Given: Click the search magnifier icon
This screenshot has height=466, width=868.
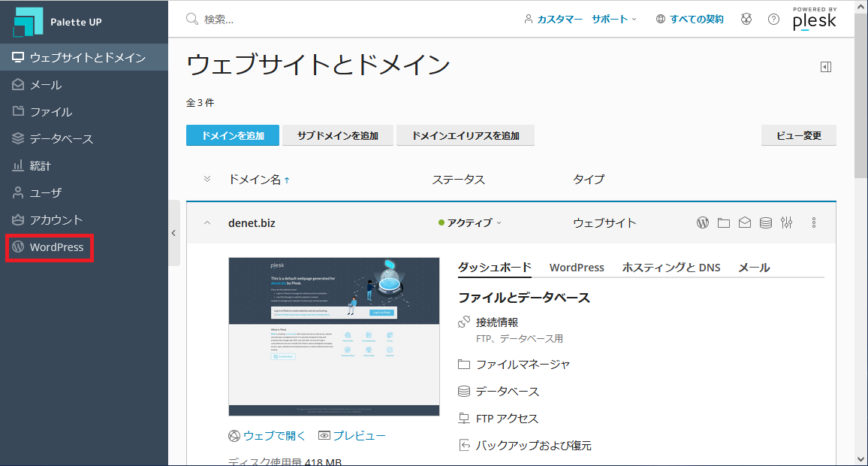Looking at the screenshot, I should click(192, 20).
